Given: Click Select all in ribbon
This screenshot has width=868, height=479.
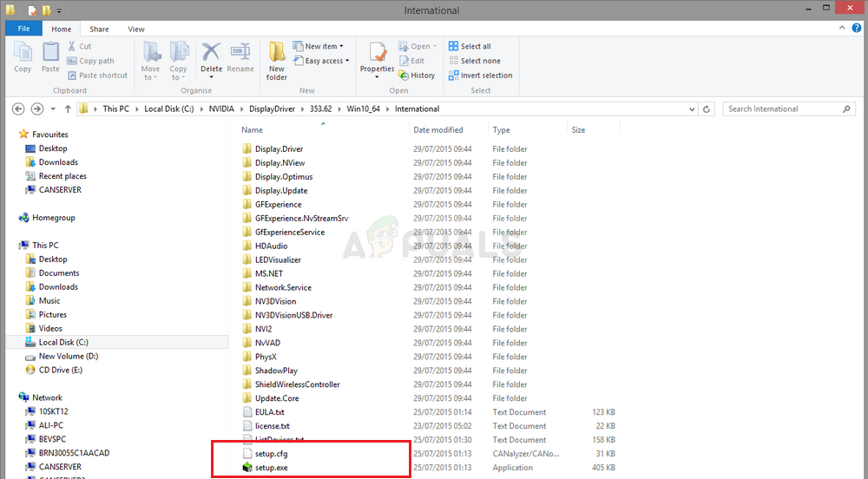Looking at the screenshot, I should 470,47.
